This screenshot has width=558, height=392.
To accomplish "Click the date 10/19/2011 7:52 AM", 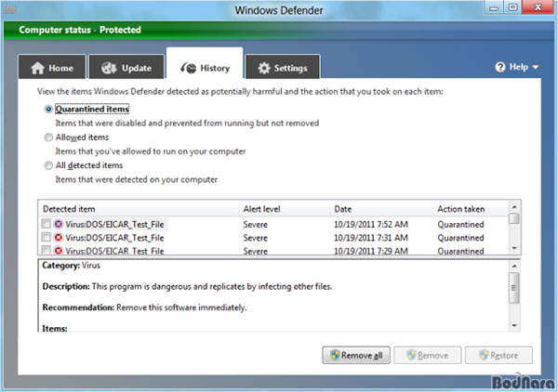I will [x=371, y=224].
